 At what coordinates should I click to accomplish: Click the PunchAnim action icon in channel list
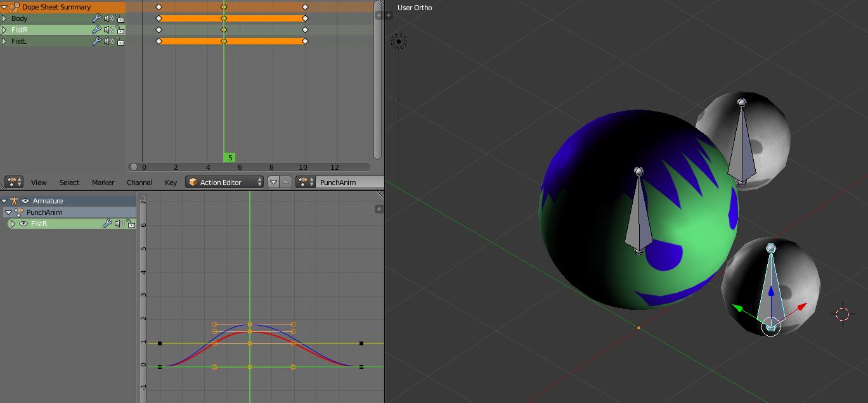(x=19, y=212)
